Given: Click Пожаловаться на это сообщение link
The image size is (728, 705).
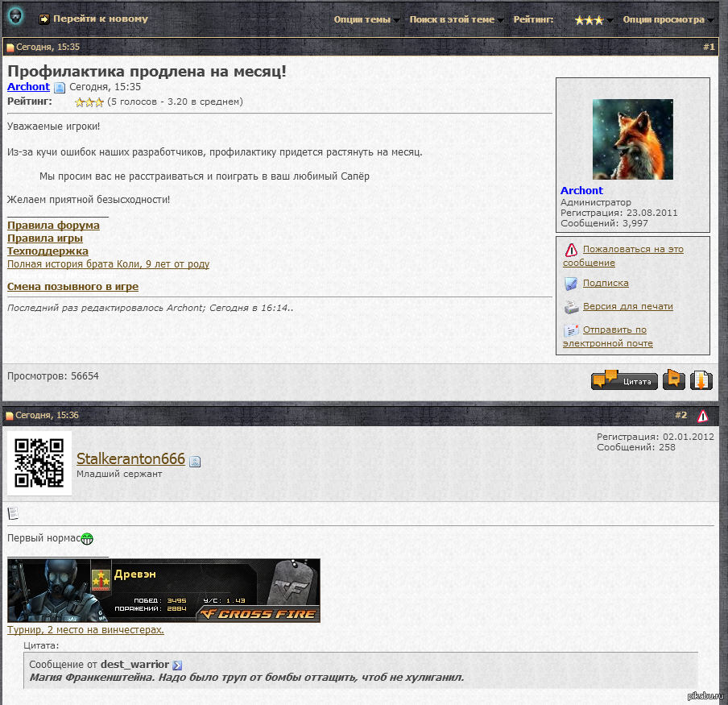Looking at the screenshot, I should click(633, 250).
